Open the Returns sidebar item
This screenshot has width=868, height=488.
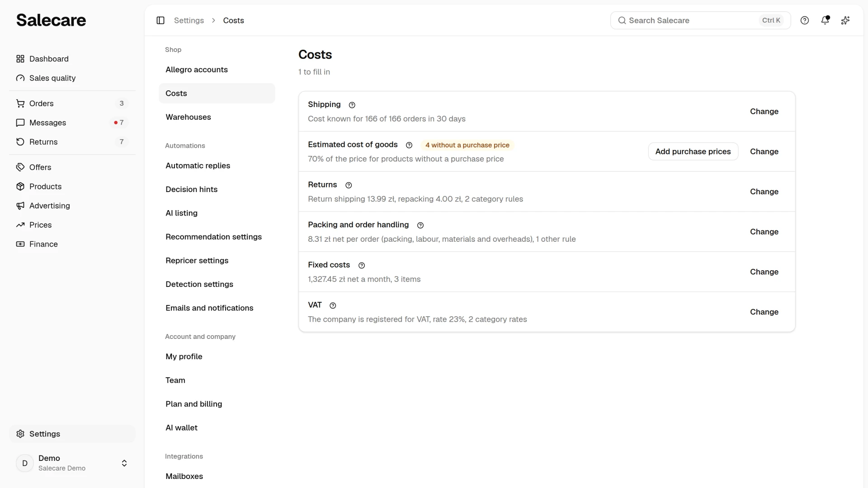72,142
